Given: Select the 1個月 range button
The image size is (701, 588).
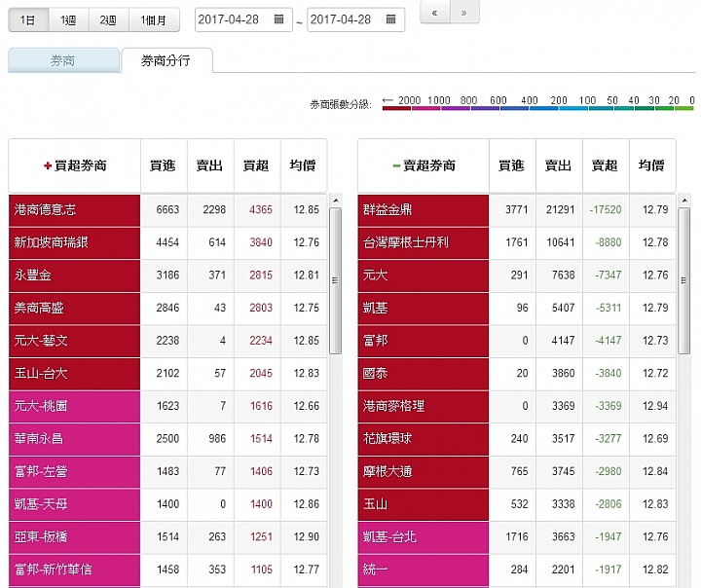Looking at the screenshot, I should 154,19.
